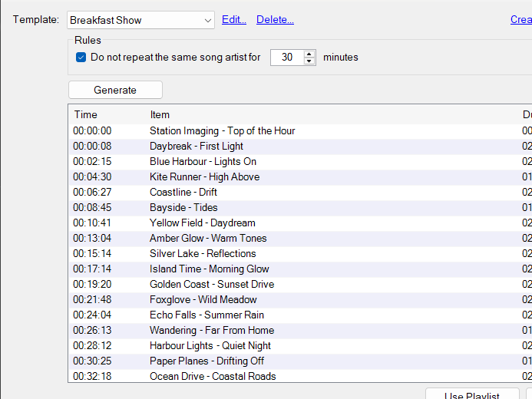Image resolution: width=532 pixels, height=399 pixels.
Task: Select Harbour Lights - Quiet Night row
Action: (x=300, y=346)
